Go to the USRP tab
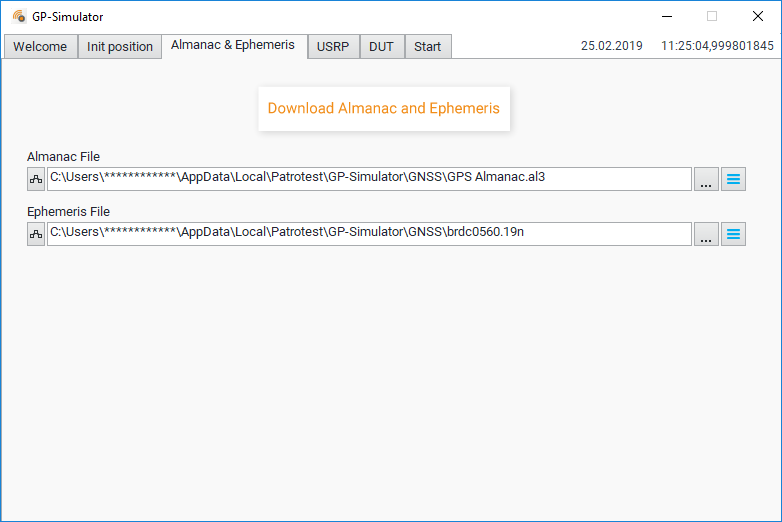 point(333,46)
